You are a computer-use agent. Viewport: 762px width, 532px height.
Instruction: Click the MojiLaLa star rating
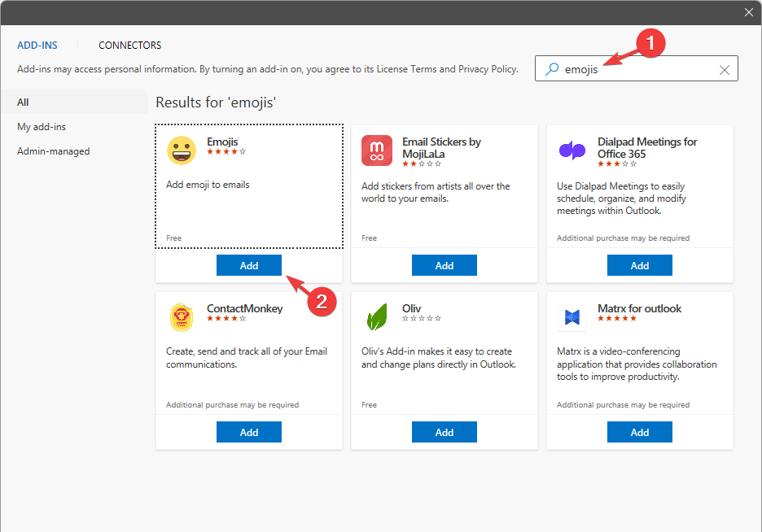[422, 164]
